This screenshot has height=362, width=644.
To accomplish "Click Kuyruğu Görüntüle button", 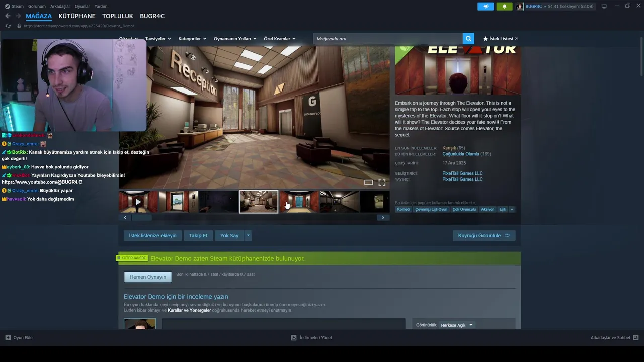I will (x=484, y=235).
